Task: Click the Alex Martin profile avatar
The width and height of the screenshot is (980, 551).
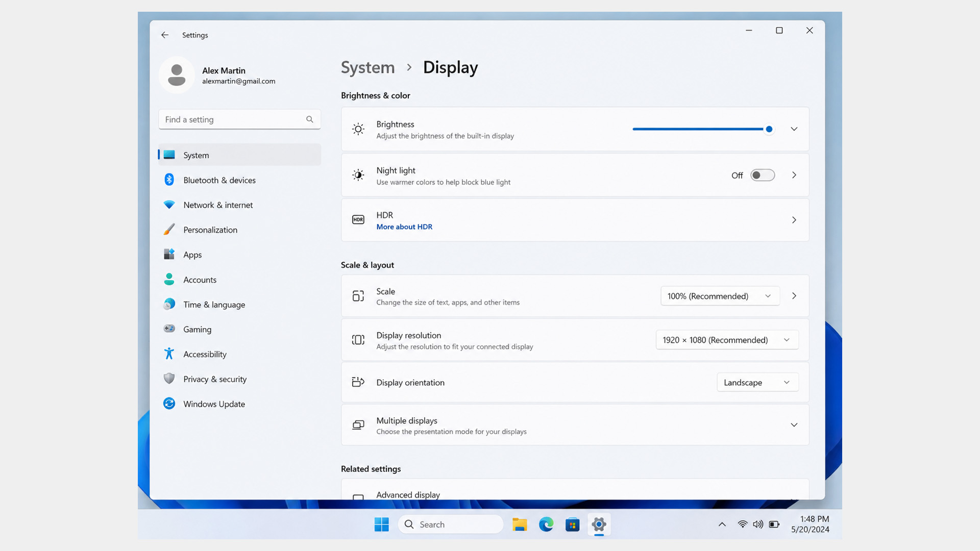Action: 177,75
